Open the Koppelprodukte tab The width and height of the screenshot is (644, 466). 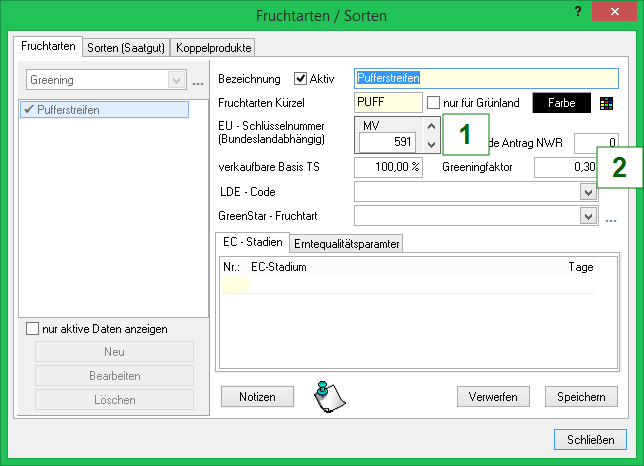[x=214, y=47]
